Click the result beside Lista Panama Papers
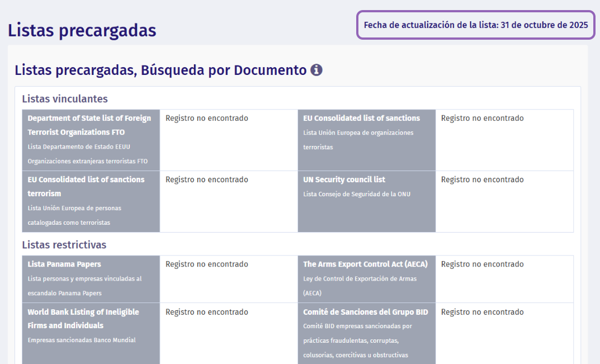Viewport: 600px width, 364px height. pos(207,264)
